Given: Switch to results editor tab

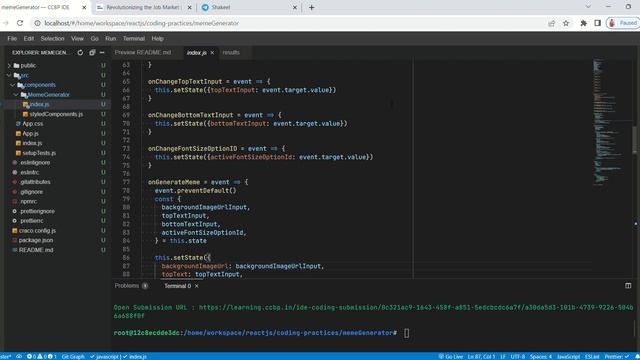Looking at the screenshot, I should (231, 53).
